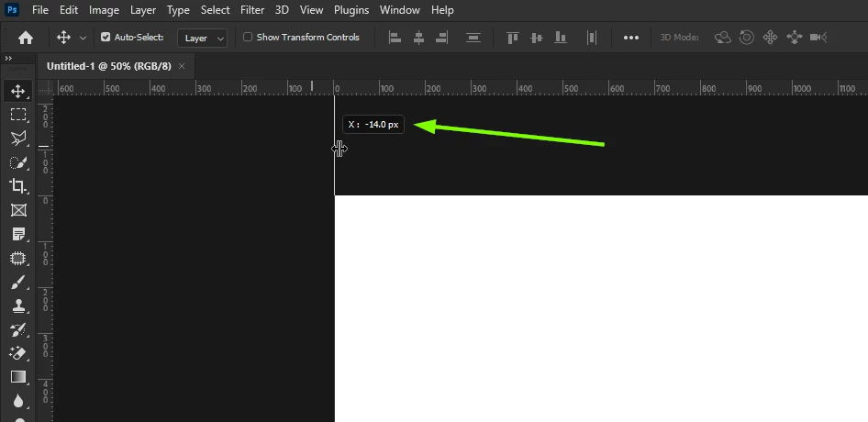Viewport: 868px width, 422px height.
Task: Select the Gradient tool
Action: [17, 377]
